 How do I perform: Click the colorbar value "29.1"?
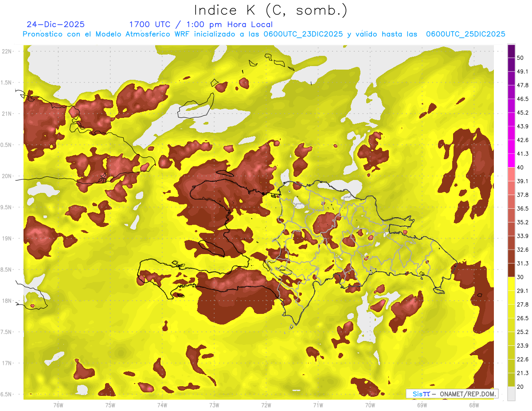(x=523, y=291)
